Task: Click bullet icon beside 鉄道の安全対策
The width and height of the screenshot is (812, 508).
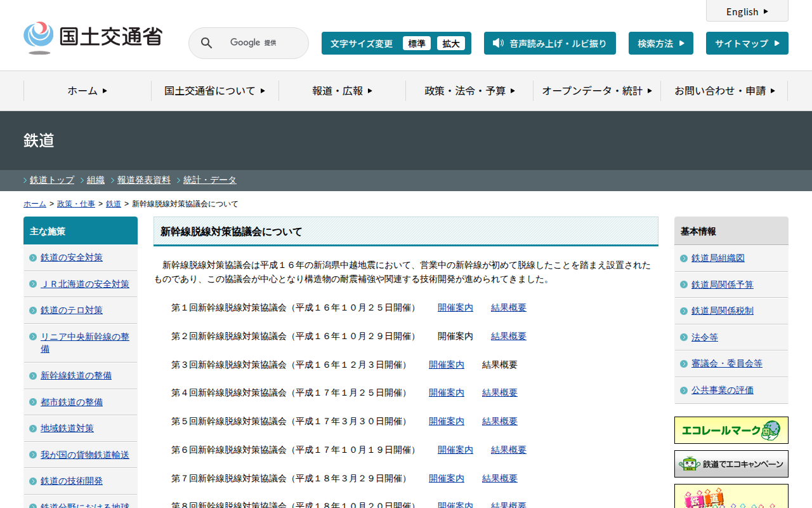Action: pos(33,258)
